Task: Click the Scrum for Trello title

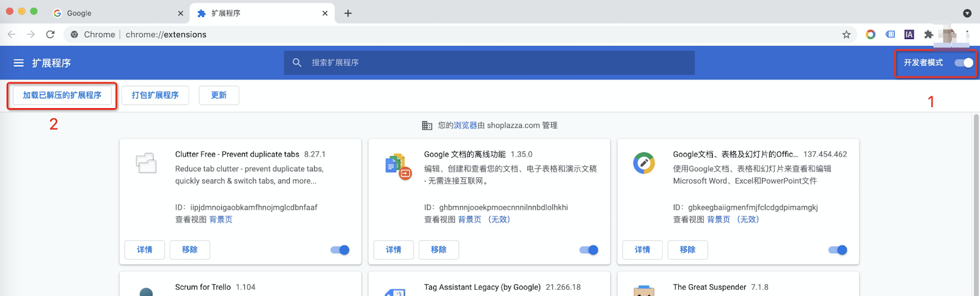Action: tap(203, 287)
